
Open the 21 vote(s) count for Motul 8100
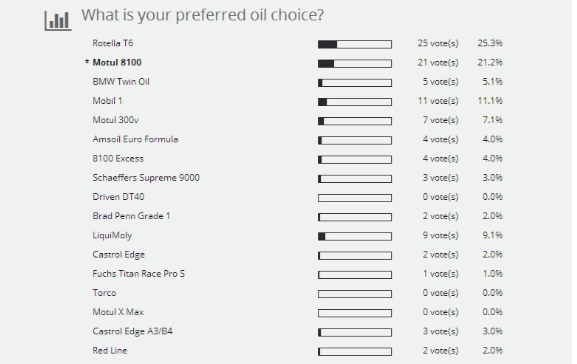coord(438,62)
